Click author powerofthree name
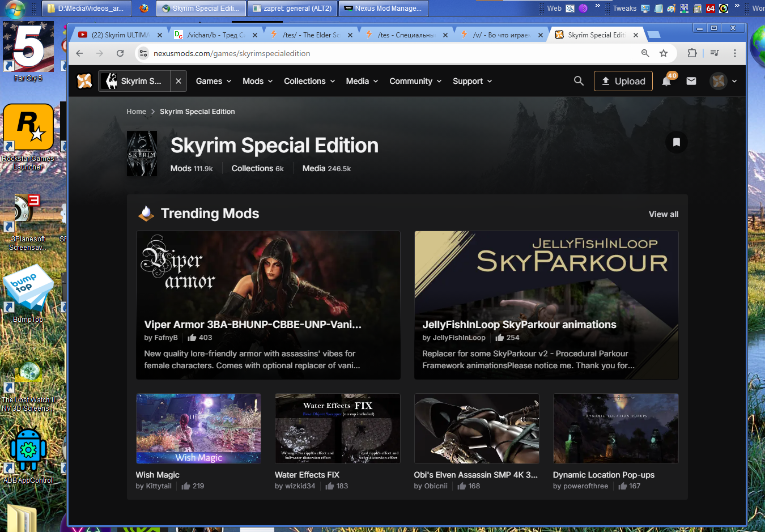The image size is (765, 532). pyautogui.click(x=586, y=486)
